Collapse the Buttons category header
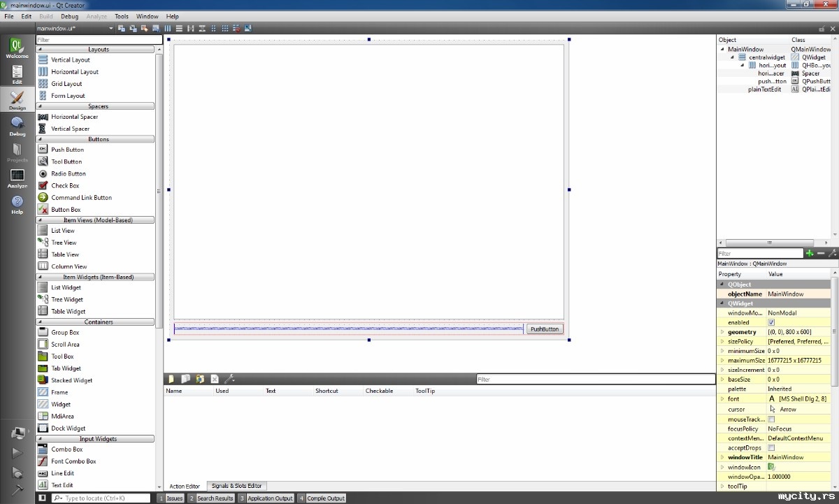 95,139
